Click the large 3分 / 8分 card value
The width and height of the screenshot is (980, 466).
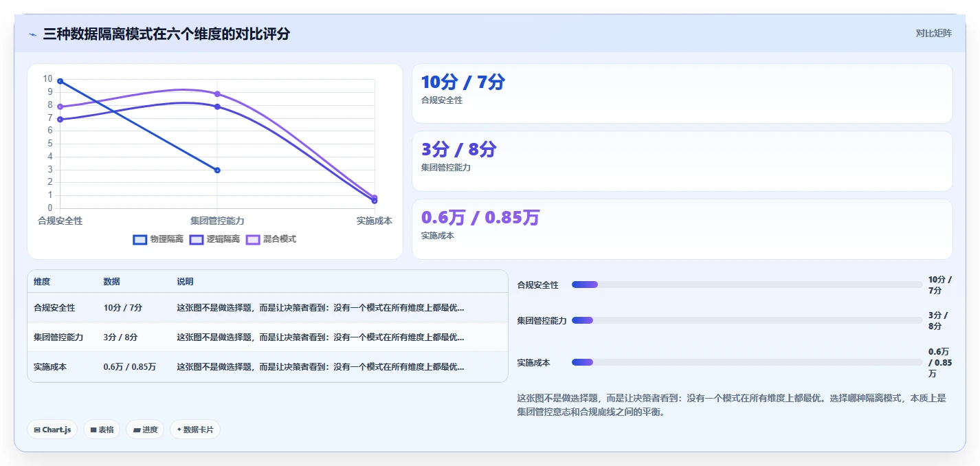pos(458,149)
